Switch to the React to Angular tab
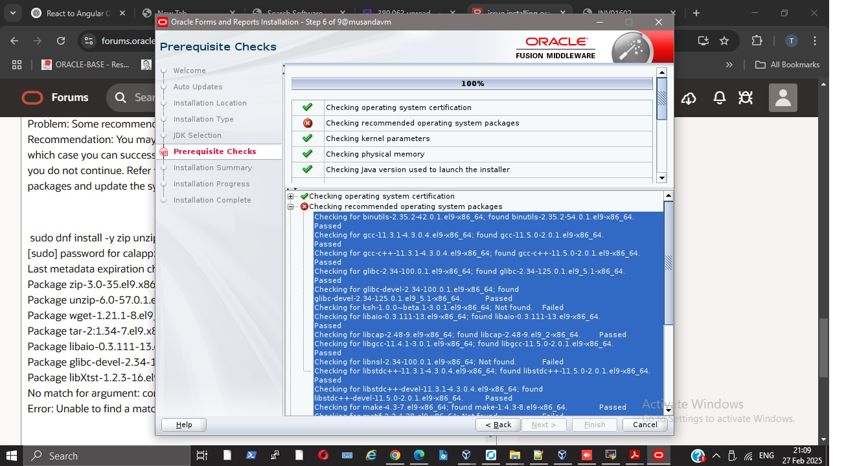Image resolution: width=868 pixels, height=466 pixels. [x=78, y=13]
